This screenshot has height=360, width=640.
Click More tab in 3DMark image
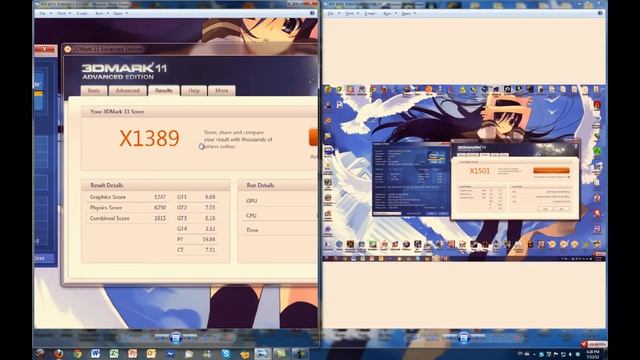(x=222, y=90)
